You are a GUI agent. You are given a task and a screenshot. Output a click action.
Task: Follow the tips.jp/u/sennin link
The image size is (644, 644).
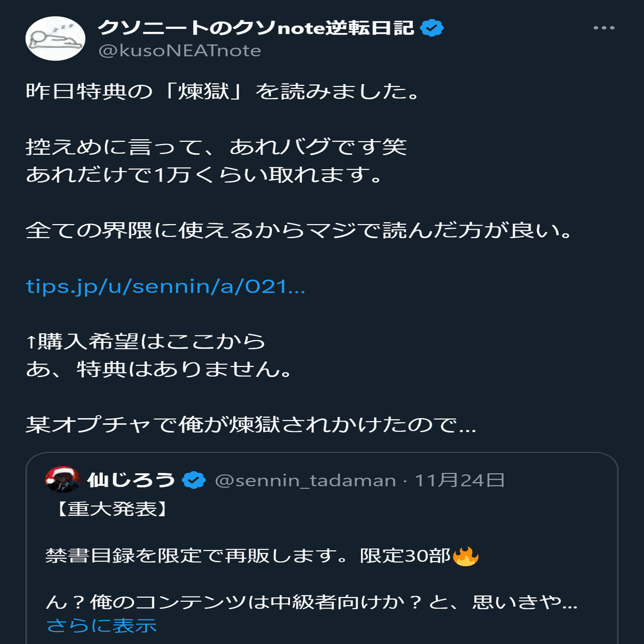(165, 287)
